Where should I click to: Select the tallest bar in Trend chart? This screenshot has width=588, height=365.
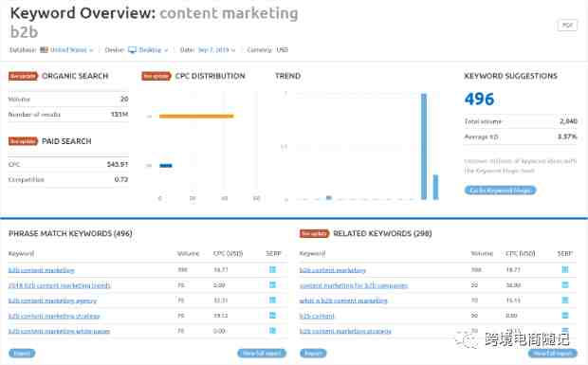(x=424, y=147)
